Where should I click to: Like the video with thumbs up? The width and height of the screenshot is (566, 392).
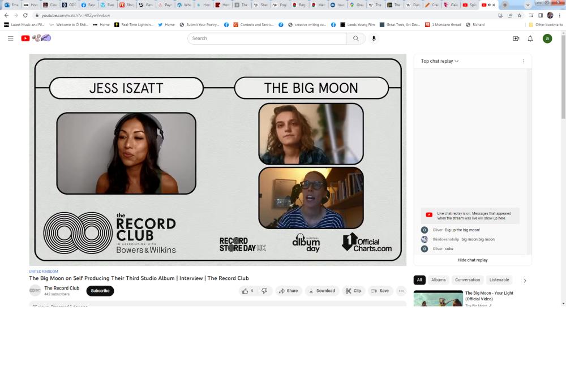(x=248, y=291)
